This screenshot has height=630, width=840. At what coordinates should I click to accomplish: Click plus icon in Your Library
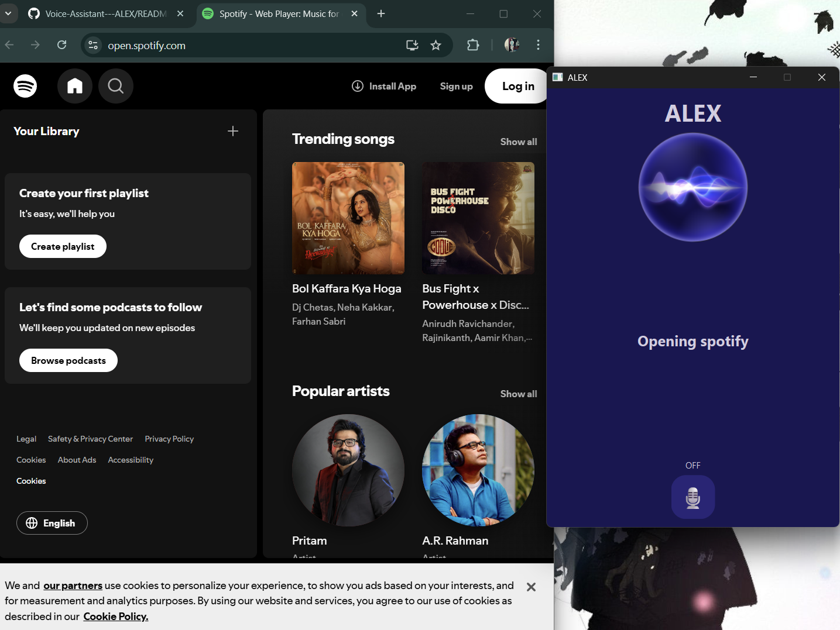click(x=233, y=131)
